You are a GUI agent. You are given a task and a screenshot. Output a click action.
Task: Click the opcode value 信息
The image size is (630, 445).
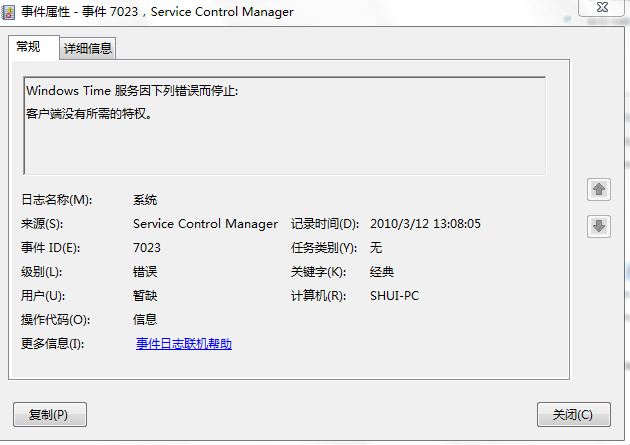(145, 320)
